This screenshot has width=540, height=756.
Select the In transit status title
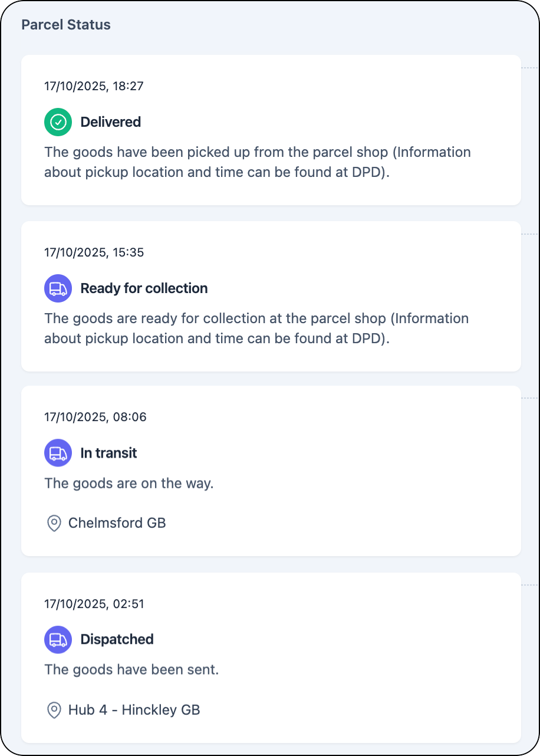[x=108, y=453]
